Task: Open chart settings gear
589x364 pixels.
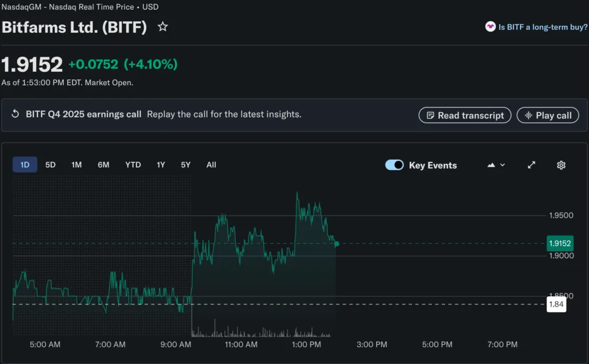Action: tap(561, 165)
